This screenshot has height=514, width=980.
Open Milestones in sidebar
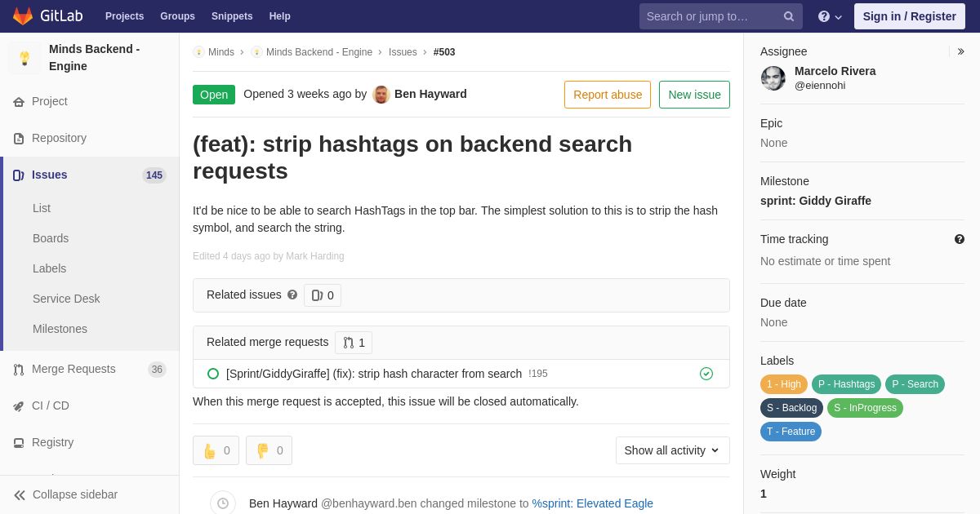[60, 329]
